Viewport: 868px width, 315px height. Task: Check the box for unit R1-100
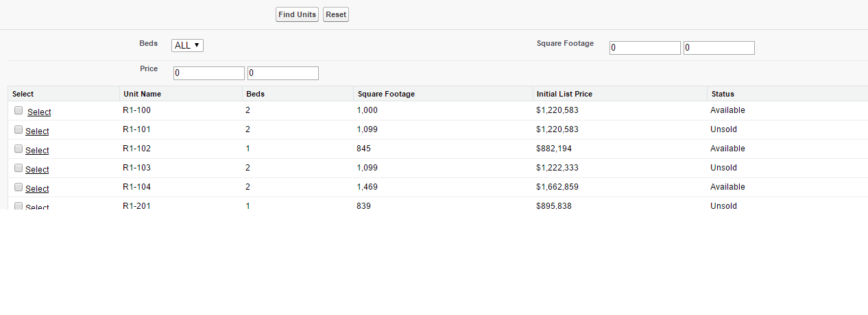point(19,110)
